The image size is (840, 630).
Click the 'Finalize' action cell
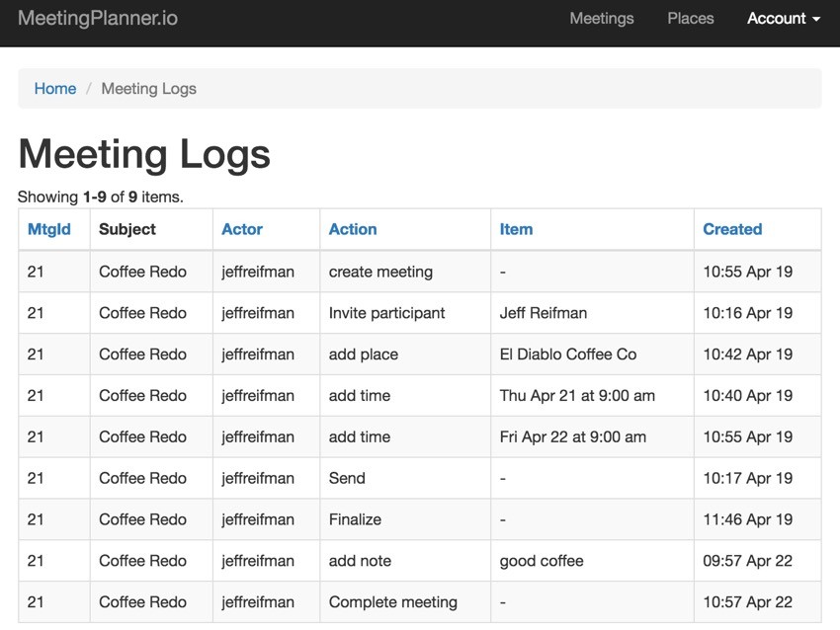coord(405,519)
